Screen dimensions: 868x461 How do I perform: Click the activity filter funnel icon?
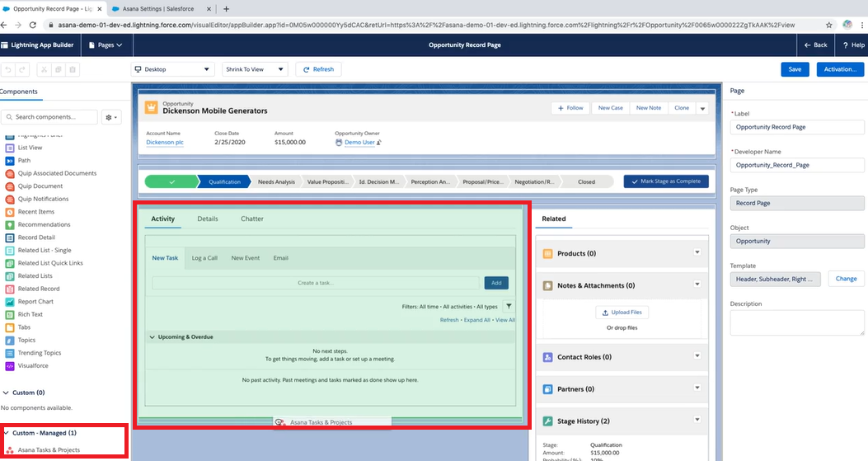tap(509, 307)
